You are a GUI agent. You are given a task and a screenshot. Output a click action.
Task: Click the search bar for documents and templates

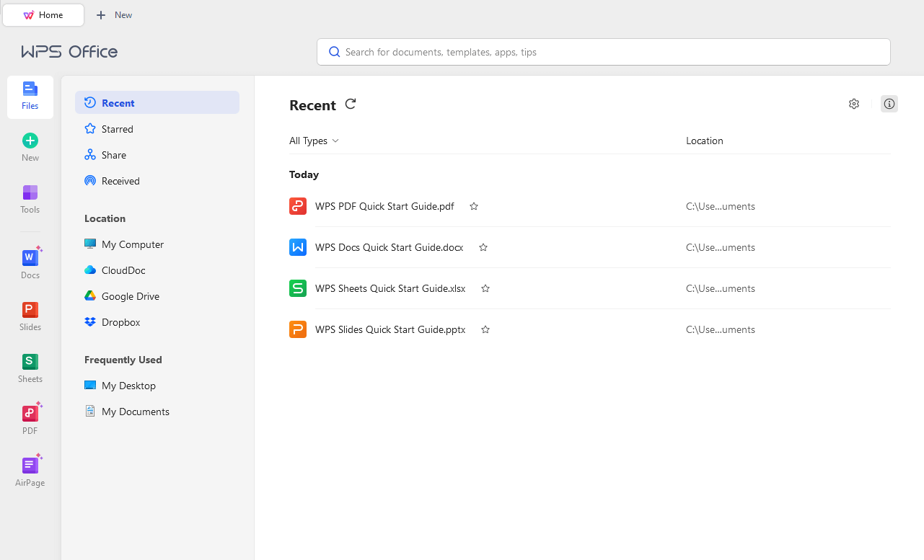[x=603, y=51]
